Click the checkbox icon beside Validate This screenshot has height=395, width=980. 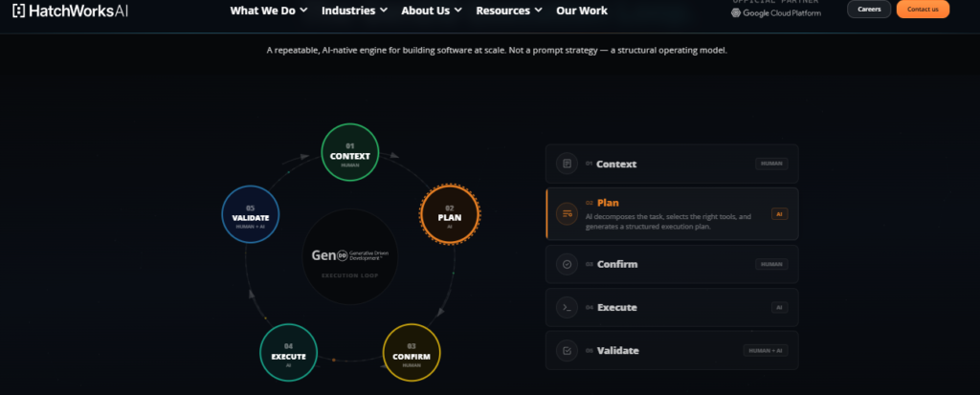point(567,351)
